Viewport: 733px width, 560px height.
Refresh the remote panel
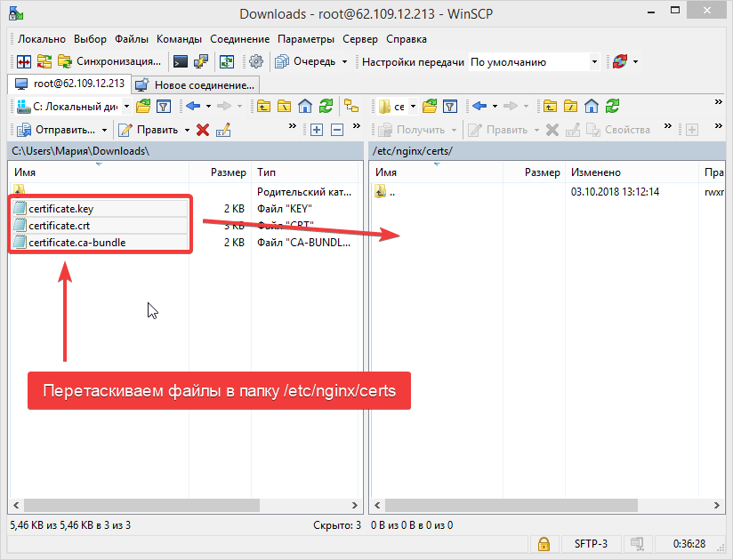pos(612,107)
